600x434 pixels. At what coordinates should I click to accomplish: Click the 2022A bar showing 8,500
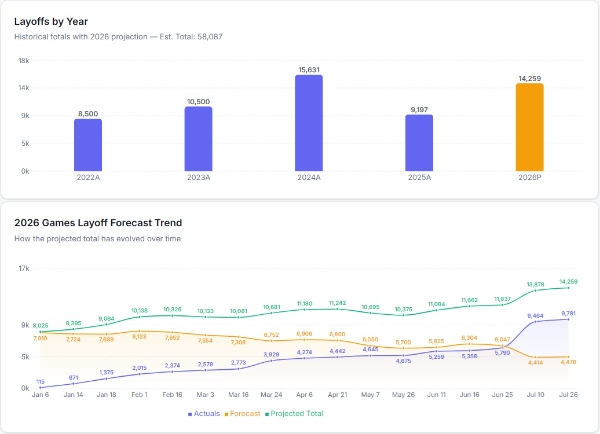pyautogui.click(x=88, y=145)
